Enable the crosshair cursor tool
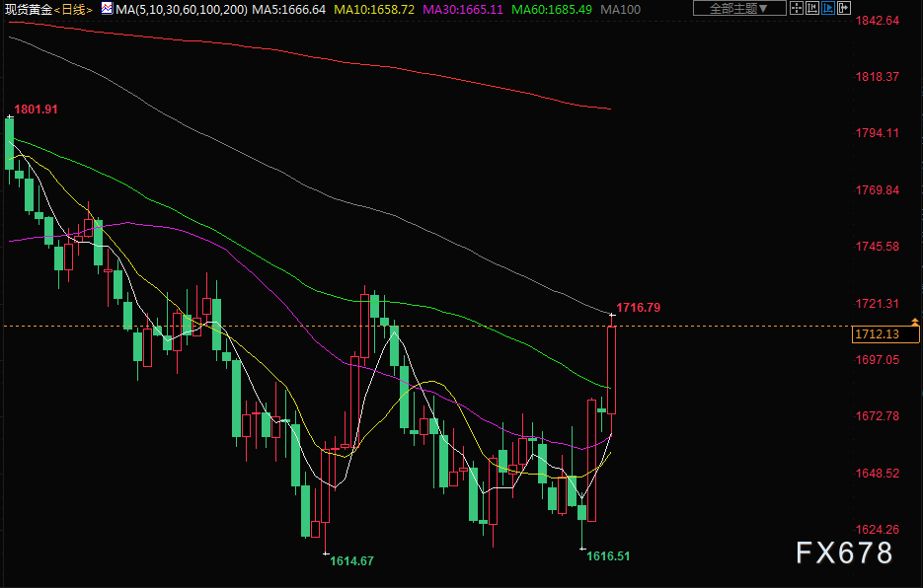Image resolution: width=923 pixels, height=588 pixels. 796,8
